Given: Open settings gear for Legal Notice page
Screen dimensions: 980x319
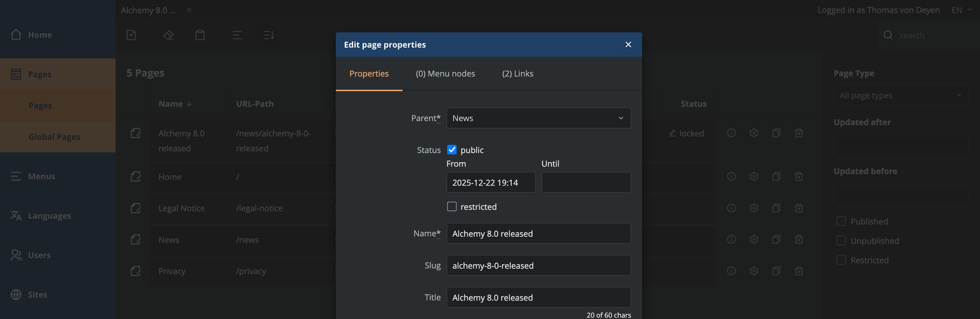Looking at the screenshot, I should pyautogui.click(x=754, y=208).
